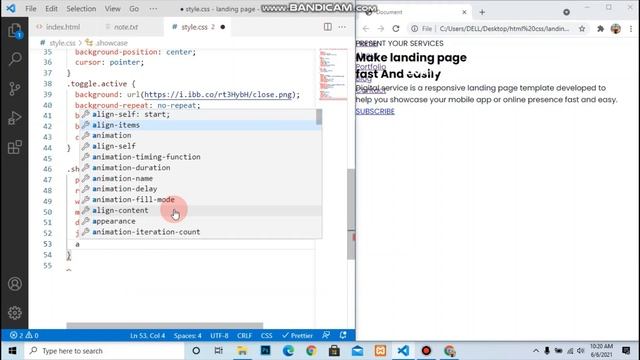Click Windows taskbar search box
The width and height of the screenshot is (640, 360).
click(x=105, y=351)
